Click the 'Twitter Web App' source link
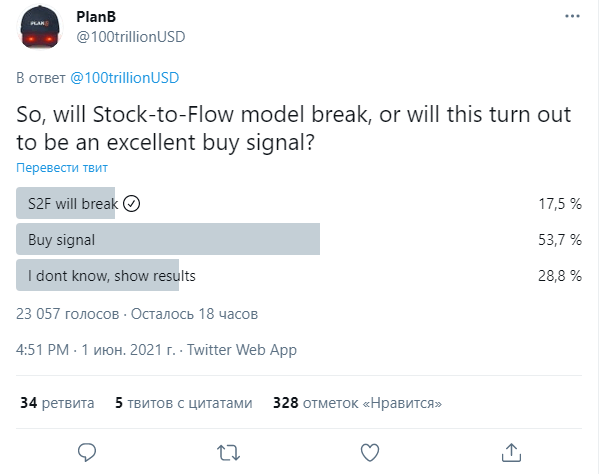 tap(242, 350)
